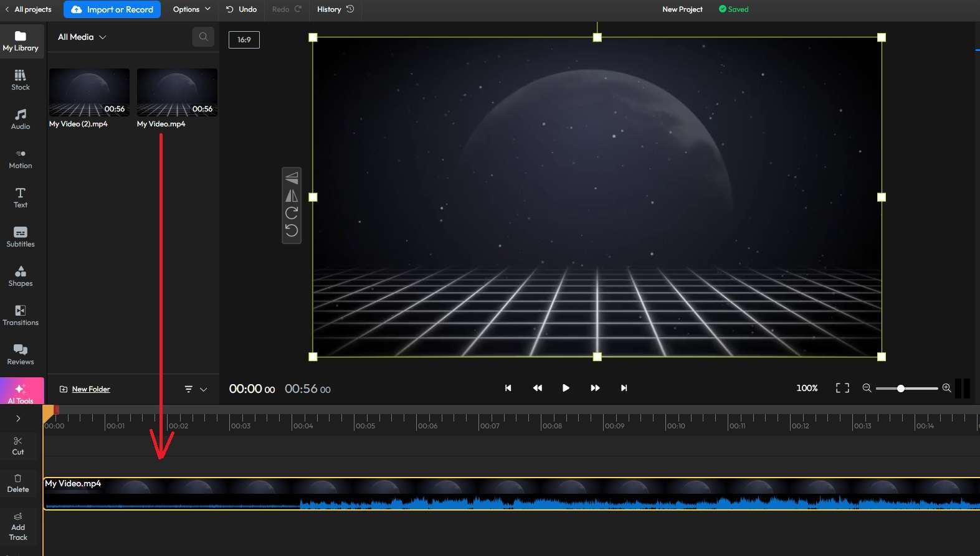Fast forward the video
This screenshot has width=980, height=556.
(x=595, y=388)
